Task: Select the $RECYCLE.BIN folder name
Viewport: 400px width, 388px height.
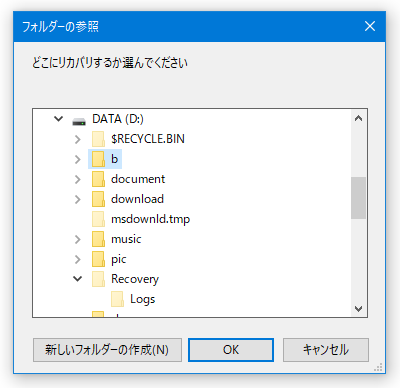Action: 148,139
